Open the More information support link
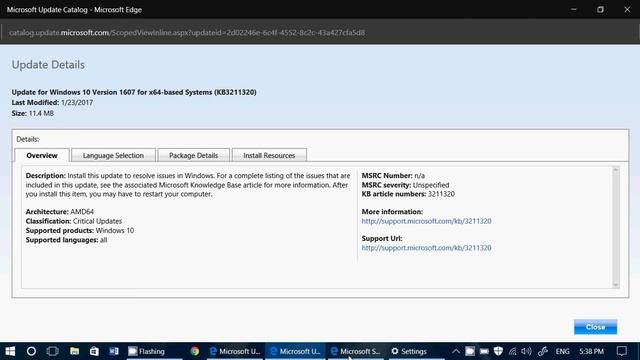 point(426,221)
